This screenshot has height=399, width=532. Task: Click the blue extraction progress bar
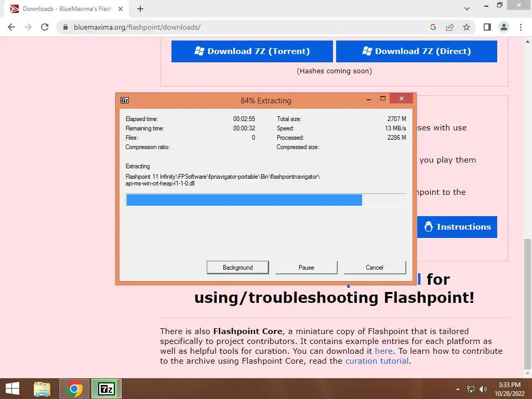pyautogui.click(x=265, y=200)
